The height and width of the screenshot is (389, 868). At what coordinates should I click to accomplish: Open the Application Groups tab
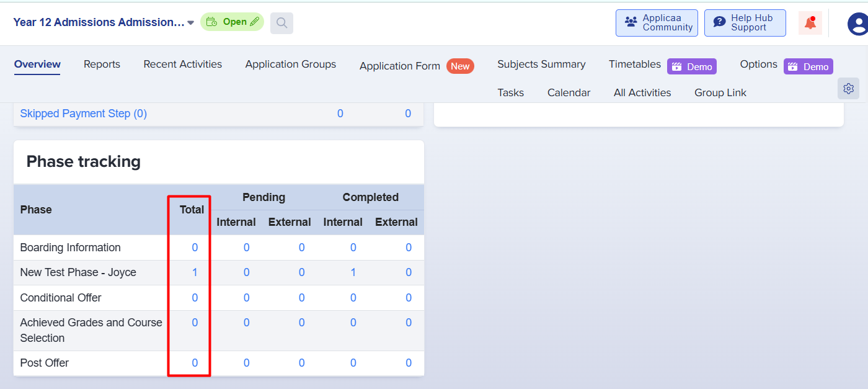click(290, 65)
